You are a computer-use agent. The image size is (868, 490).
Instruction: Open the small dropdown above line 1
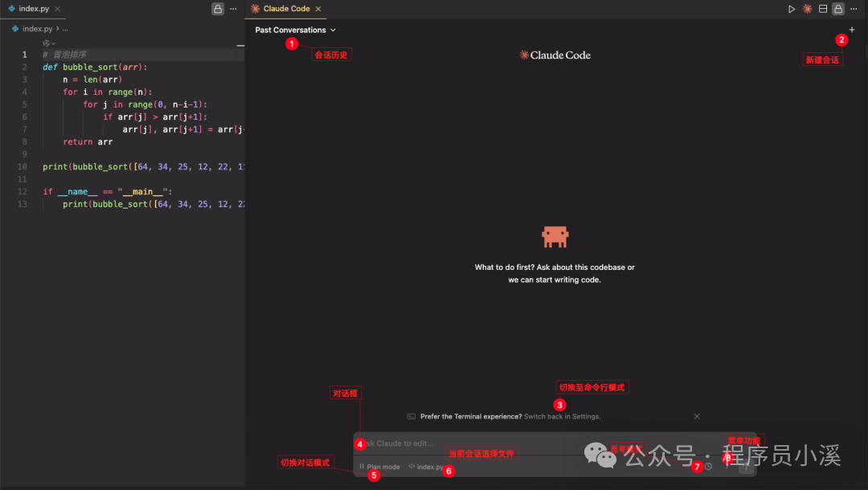pyautogui.click(x=49, y=43)
